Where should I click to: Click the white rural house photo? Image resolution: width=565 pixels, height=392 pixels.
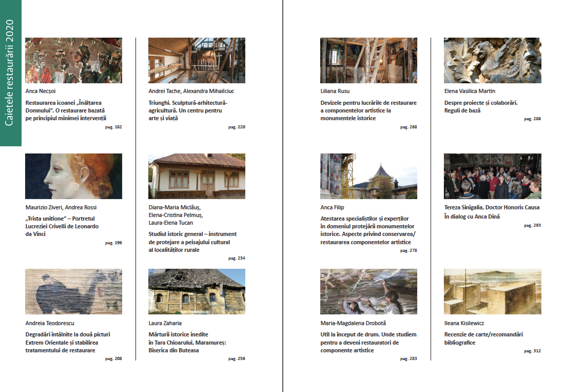click(x=196, y=176)
